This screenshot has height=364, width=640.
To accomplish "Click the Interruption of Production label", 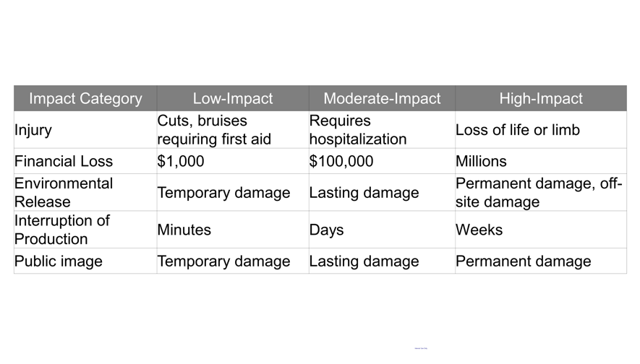I will [62, 230].
